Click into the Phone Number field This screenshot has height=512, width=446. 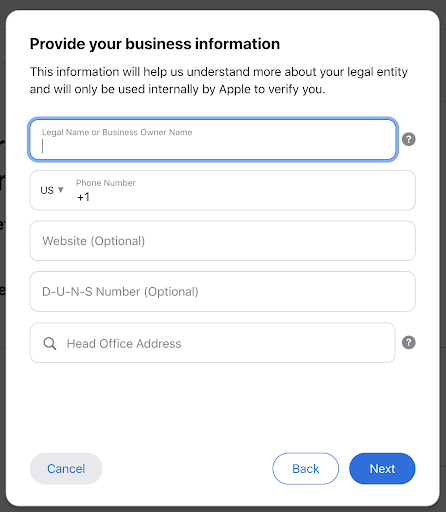tap(243, 190)
